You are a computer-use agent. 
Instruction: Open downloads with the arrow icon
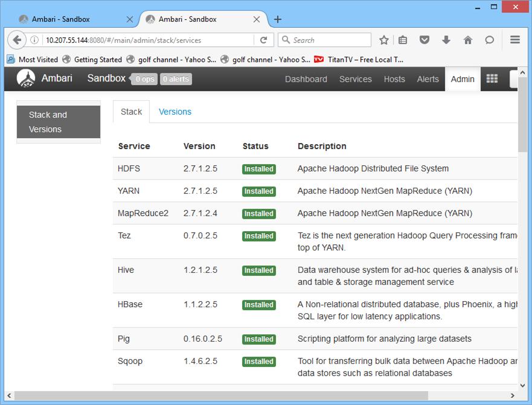point(446,40)
